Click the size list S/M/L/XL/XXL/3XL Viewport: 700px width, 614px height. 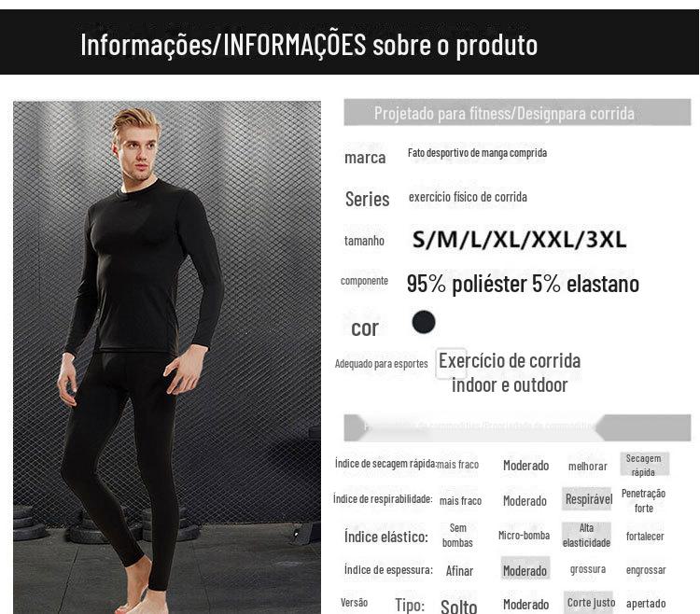tap(519, 240)
